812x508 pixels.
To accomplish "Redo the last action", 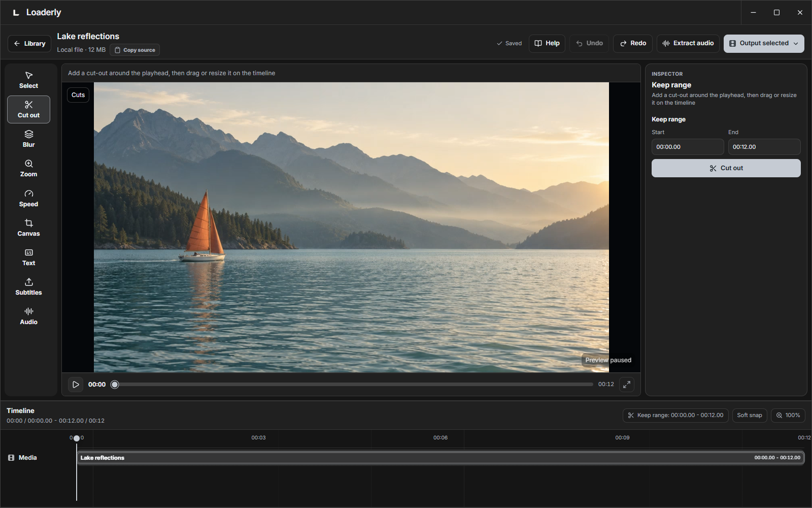I will point(633,43).
